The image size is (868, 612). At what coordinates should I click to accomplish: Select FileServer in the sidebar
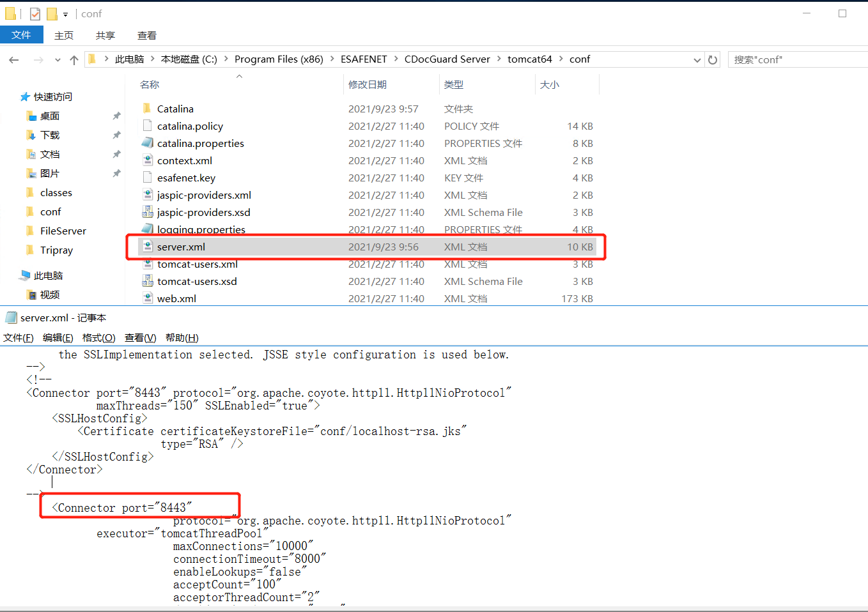(x=63, y=231)
